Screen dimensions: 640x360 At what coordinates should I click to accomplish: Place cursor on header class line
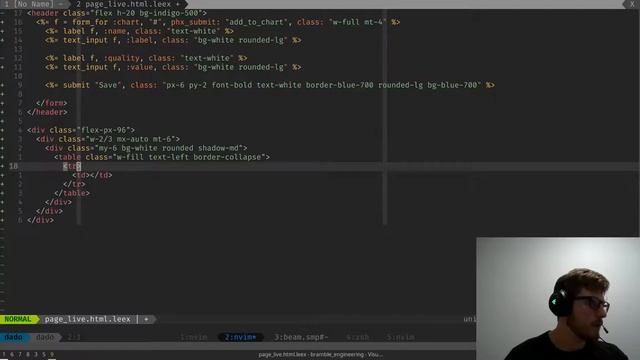click(x=117, y=13)
